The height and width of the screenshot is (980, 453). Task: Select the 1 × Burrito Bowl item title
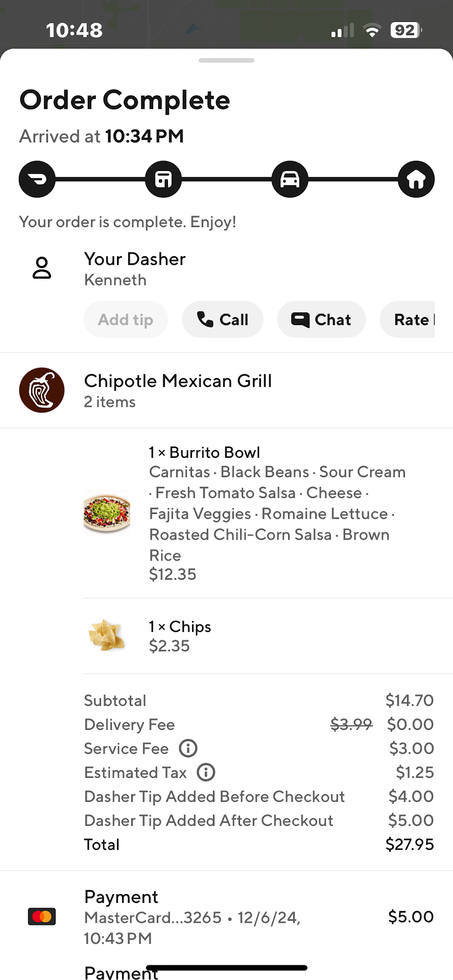click(204, 452)
